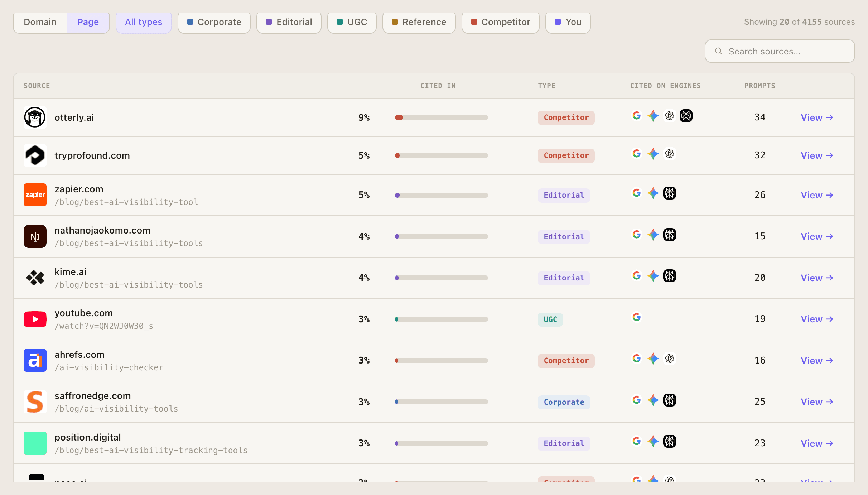Viewport: 868px width, 495px height.
Task: Open View link for kime.ai
Action: tap(817, 278)
